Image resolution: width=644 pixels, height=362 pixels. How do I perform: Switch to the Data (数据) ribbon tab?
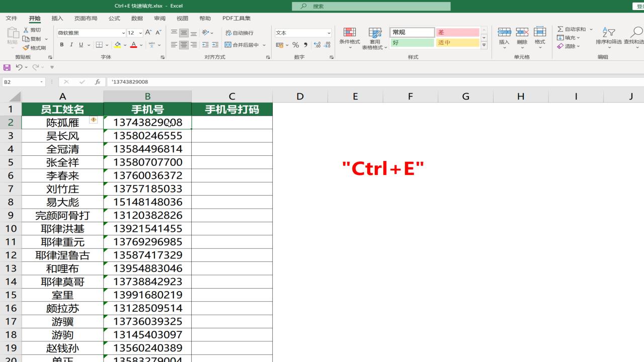click(x=137, y=19)
